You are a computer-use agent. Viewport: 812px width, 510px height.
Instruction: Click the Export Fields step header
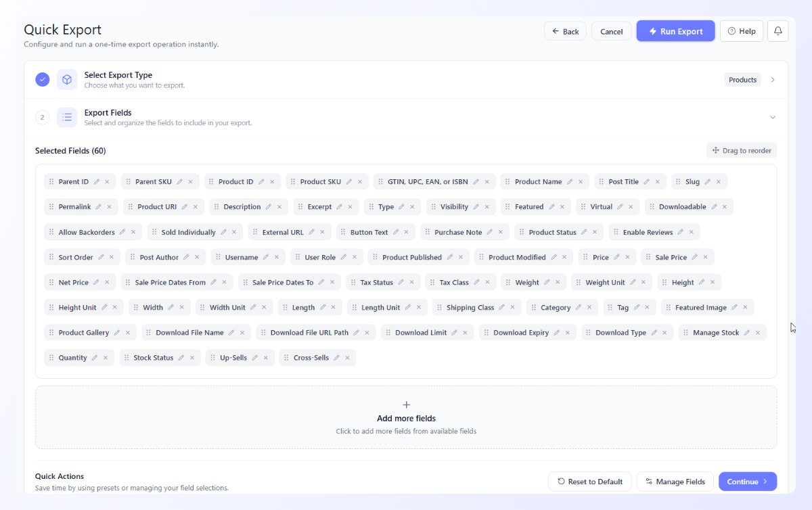406,117
